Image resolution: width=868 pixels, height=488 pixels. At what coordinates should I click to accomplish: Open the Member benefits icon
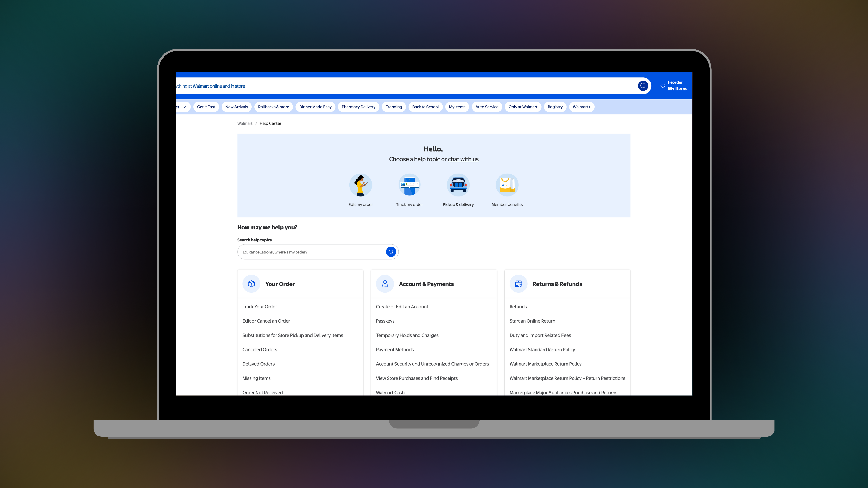(507, 185)
